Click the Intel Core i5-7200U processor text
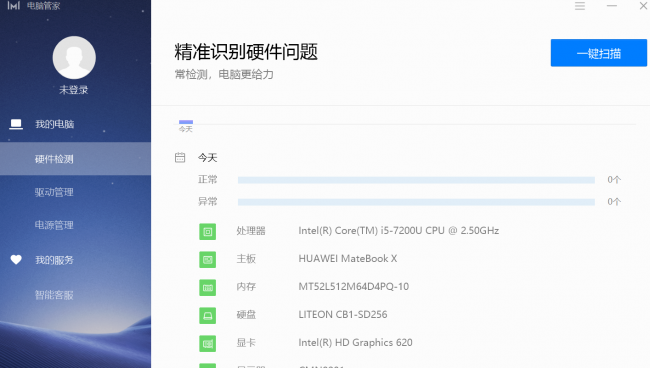This screenshot has height=368, width=650. click(x=398, y=230)
